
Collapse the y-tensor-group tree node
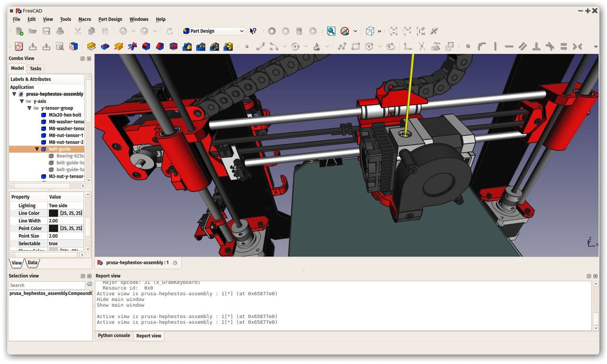[x=29, y=108]
